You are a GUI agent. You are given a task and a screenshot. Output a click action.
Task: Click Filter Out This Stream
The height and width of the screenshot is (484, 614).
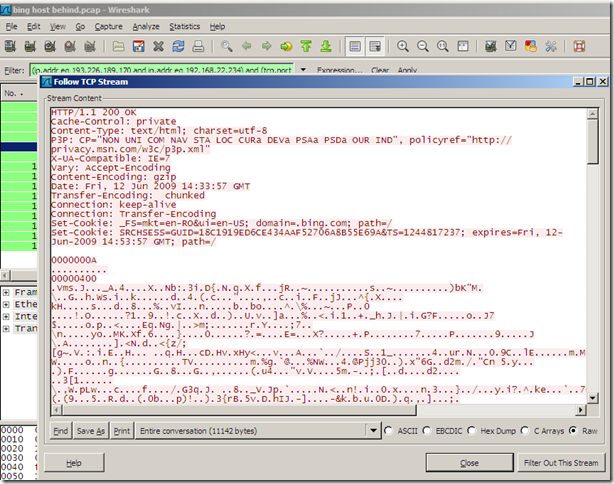561,463
